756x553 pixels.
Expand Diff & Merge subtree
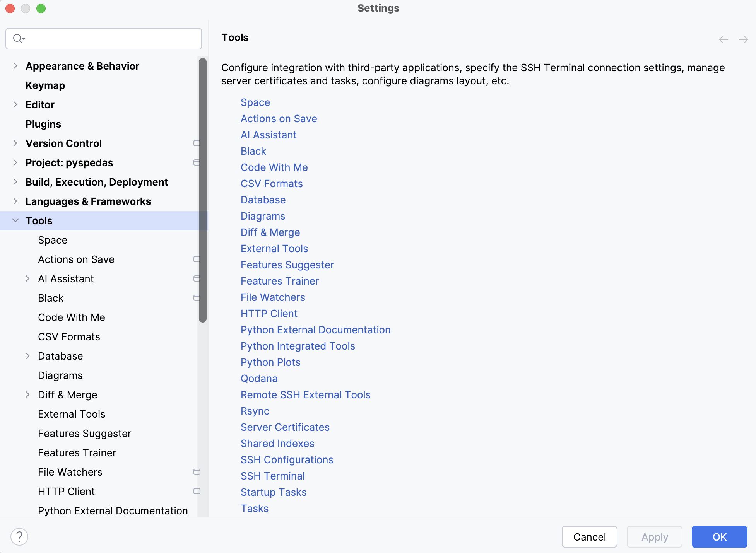(27, 394)
